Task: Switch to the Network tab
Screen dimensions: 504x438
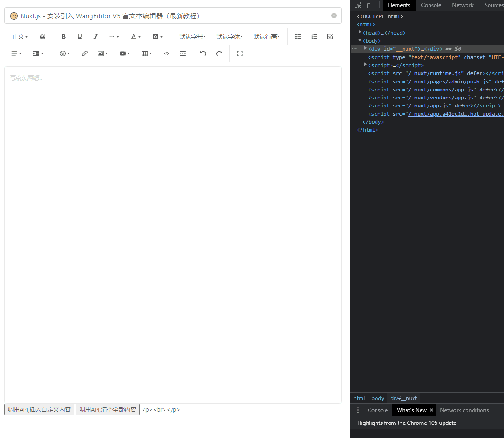Action: [463, 5]
